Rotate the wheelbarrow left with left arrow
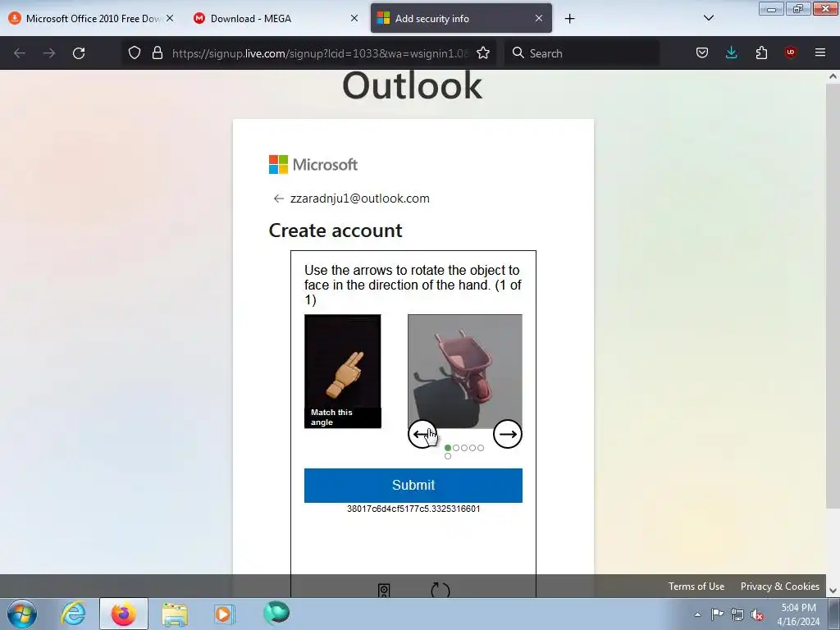Image resolution: width=840 pixels, height=630 pixels. (x=422, y=434)
